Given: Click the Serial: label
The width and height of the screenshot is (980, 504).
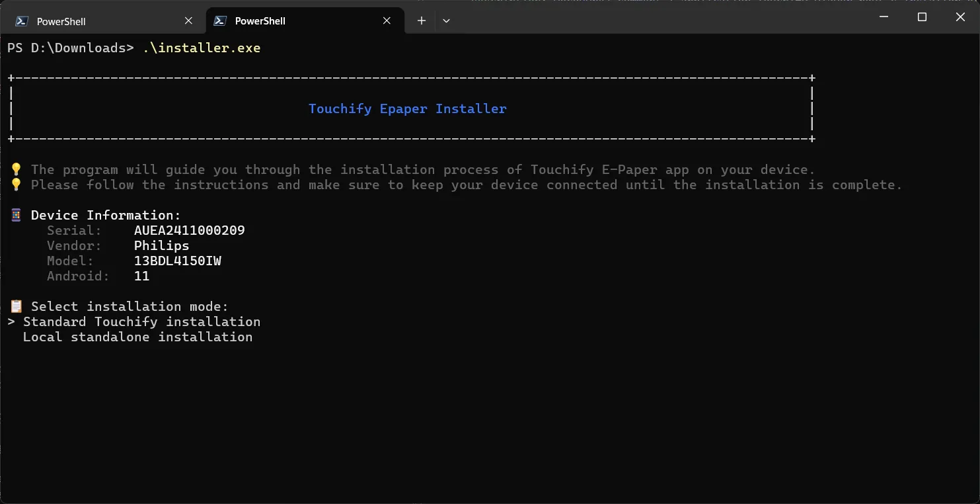Looking at the screenshot, I should [75, 231].
